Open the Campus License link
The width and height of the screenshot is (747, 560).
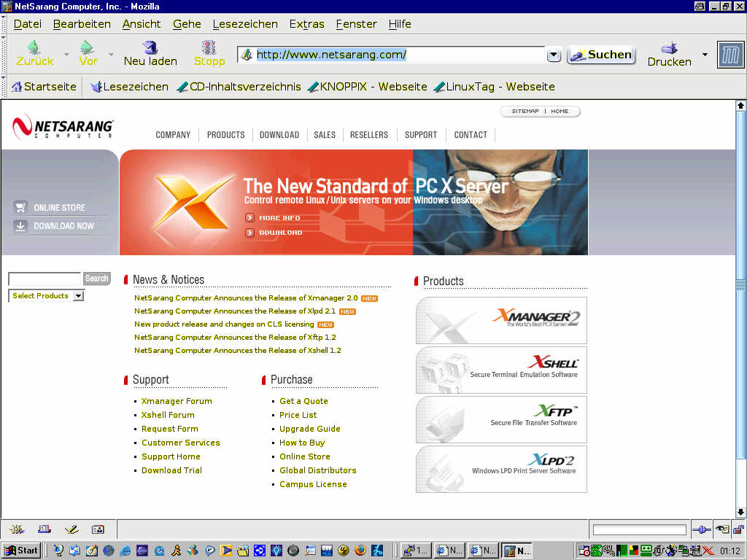[x=313, y=484]
